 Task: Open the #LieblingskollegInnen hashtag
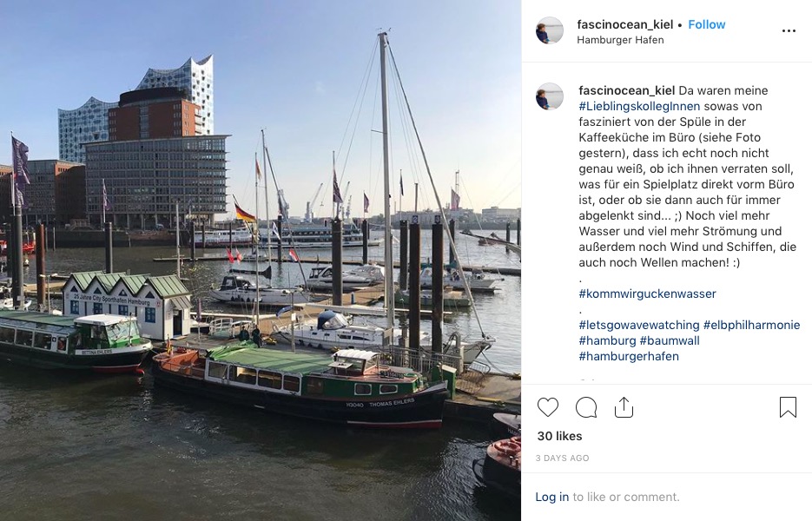click(639, 106)
